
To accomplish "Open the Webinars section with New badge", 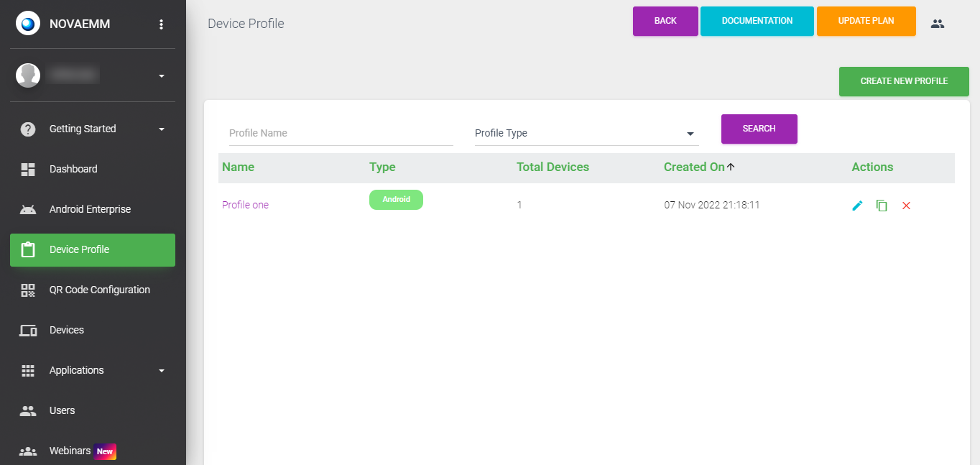I will 70,451.
